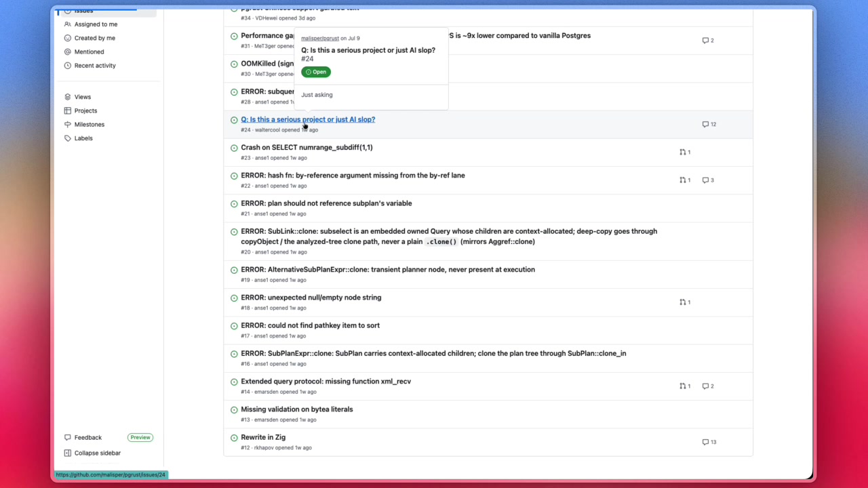The width and height of the screenshot is (868, 488).
Task: Open issue 'could not find pathkey item to sort'
Action: 310,325
